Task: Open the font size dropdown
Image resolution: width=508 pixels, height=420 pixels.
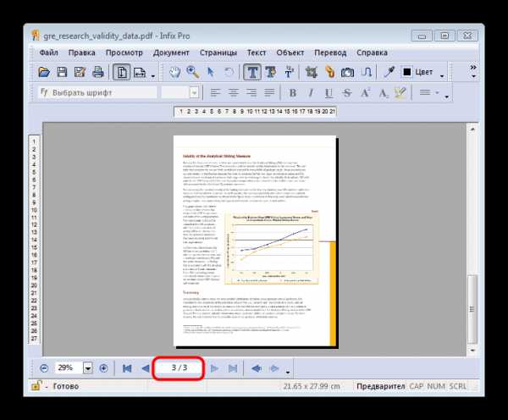Action: pos(194,93)
